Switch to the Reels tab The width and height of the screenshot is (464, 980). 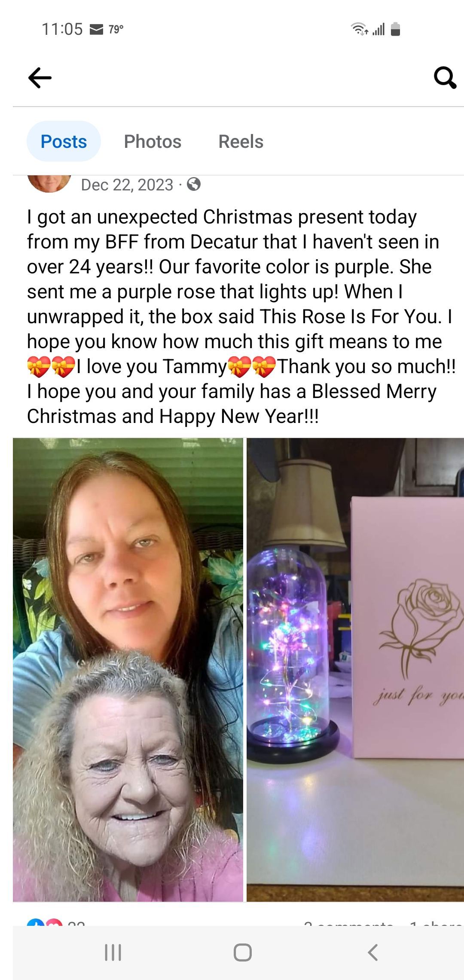point(241,141)
